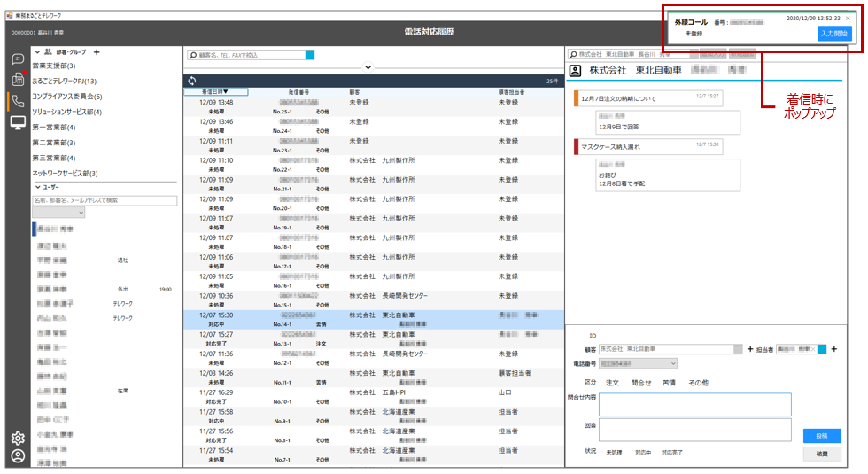The width and height of the screenshot is (868, 474).
Task: Collapse the ユーザー section
Action: [x=37, y=187]
